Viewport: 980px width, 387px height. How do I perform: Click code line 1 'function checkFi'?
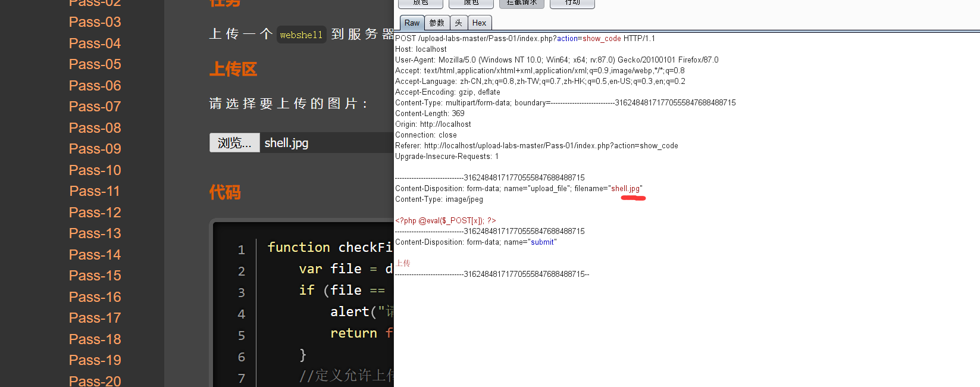[330, 248]
